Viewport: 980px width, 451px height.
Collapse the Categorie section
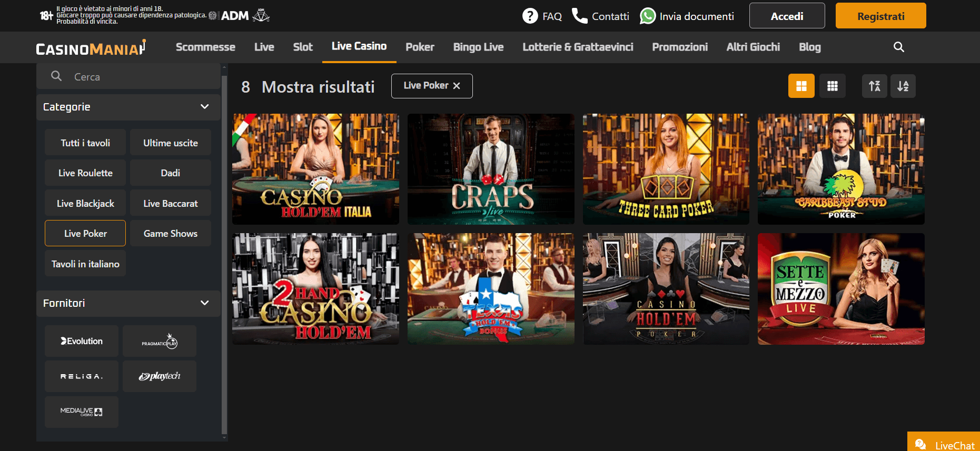128,107
